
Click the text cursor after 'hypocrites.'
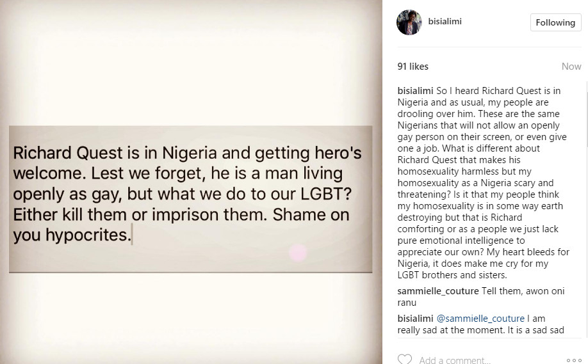(132, 235)
